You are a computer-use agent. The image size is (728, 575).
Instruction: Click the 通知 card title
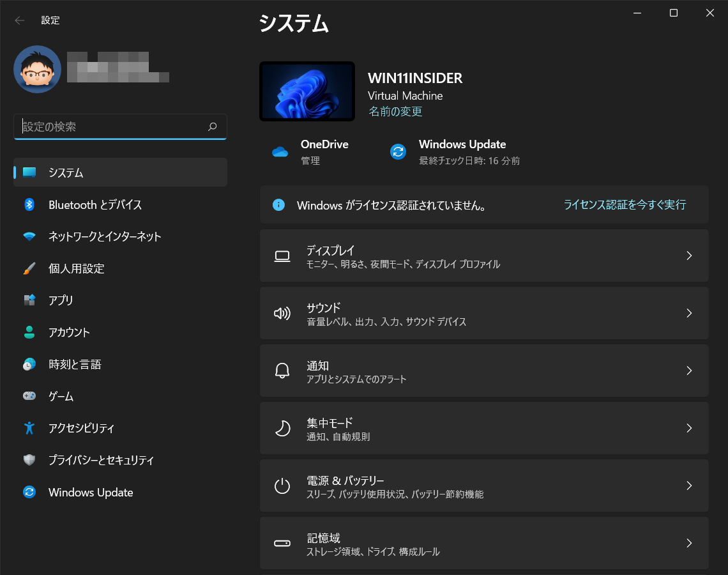(317, 365)
